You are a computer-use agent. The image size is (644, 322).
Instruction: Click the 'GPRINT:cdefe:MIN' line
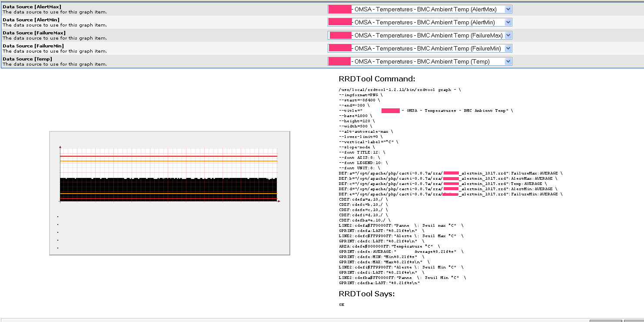[382, 257]
